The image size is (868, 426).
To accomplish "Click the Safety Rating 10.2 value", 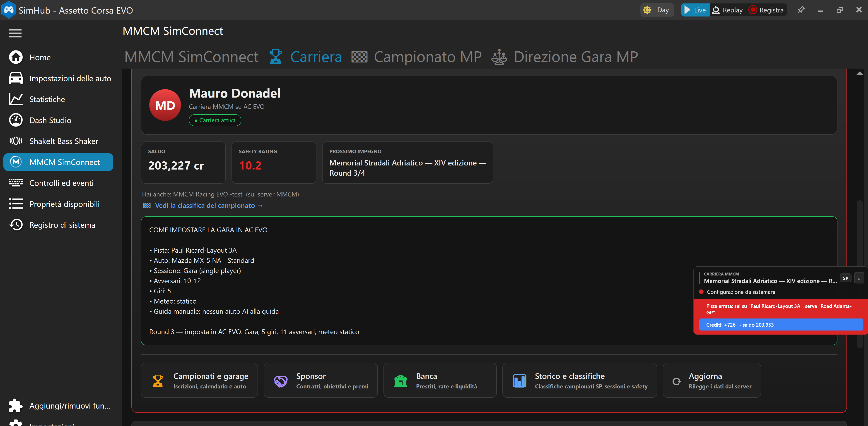I will (250, 166).
